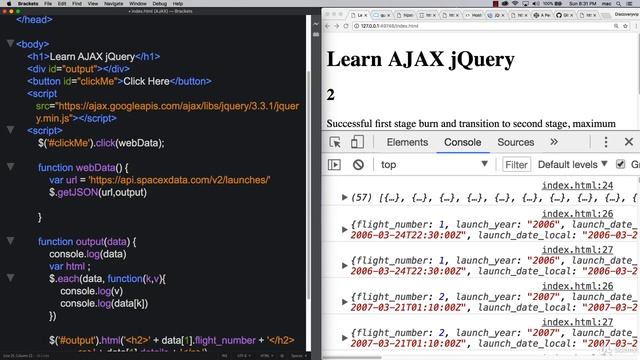This screenshot has height=360, width=640.
Task: Collapse the $.each block fold triangle
Action: tap(11, 278)
